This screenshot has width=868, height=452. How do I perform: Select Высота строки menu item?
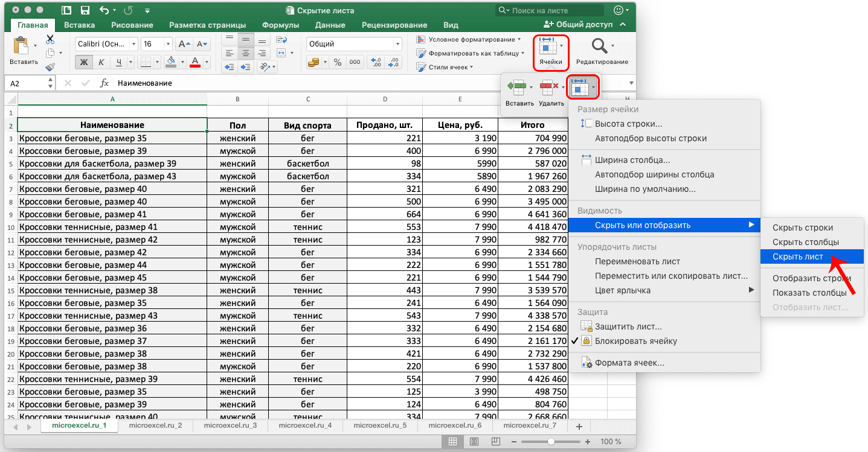click(x=663, y=124)
